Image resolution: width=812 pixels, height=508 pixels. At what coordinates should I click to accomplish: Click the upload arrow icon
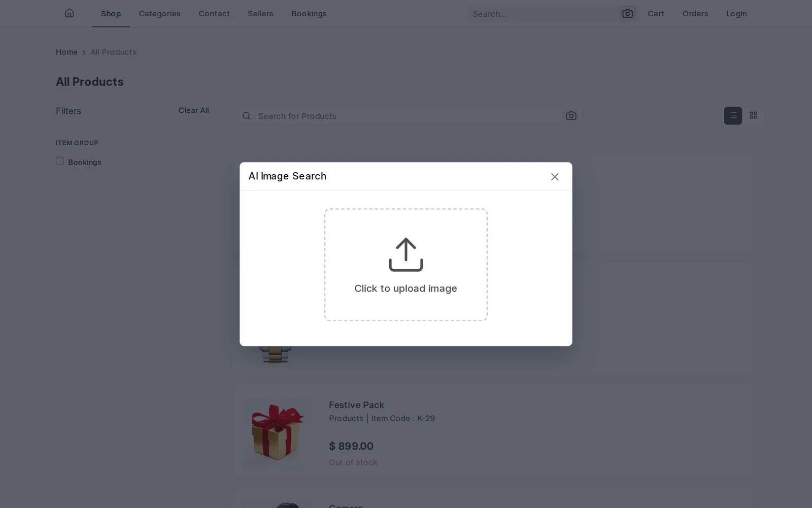coord(406,255)
